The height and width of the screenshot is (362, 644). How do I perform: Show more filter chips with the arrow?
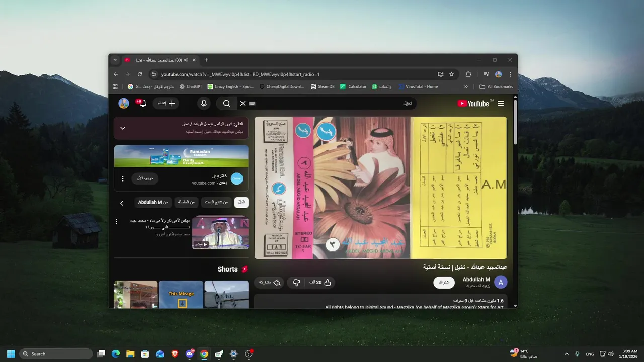(121, 203)
